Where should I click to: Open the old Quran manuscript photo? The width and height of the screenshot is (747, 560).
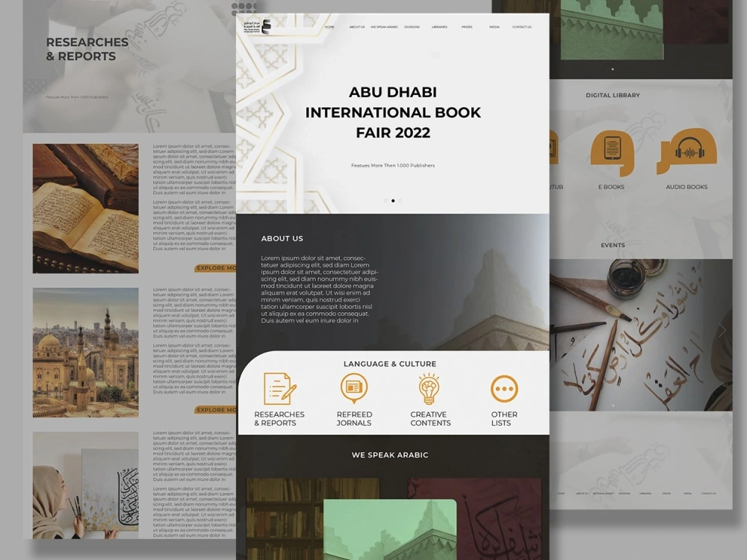click(x=86, y=208)
